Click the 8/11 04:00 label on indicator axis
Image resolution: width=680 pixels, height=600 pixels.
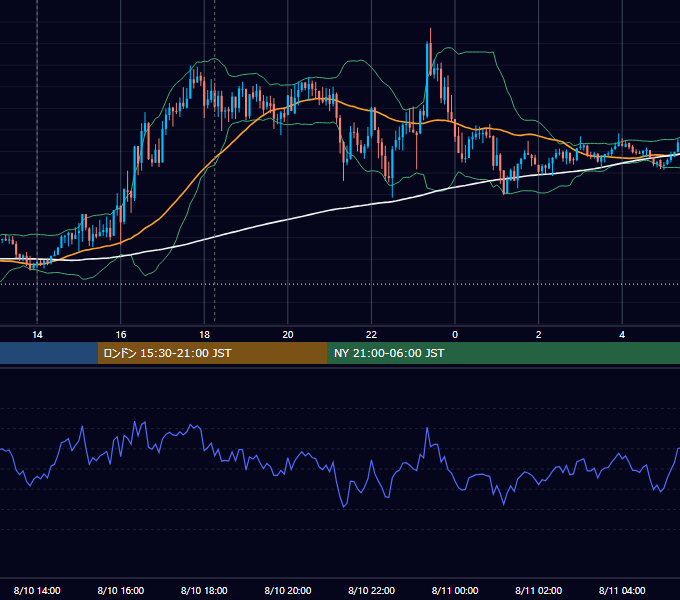pyautogui.click(x=622, y=590)
